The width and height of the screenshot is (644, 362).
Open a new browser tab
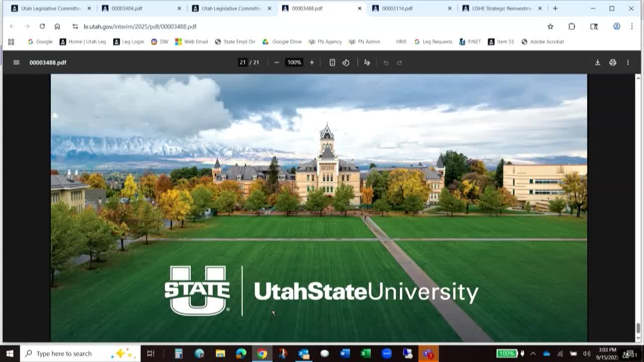[555, 8]
